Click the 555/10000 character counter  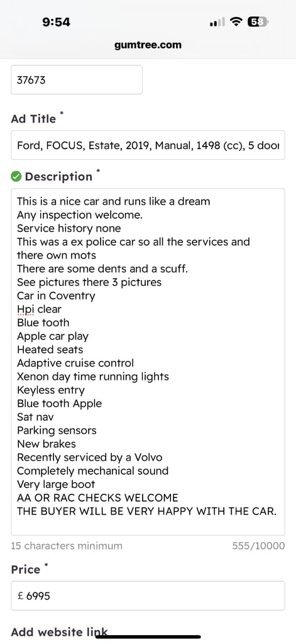(258, 546)
